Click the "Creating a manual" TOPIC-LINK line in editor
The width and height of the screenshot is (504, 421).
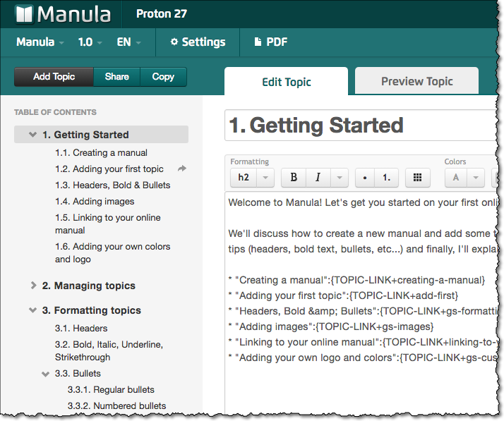point(356,280)
